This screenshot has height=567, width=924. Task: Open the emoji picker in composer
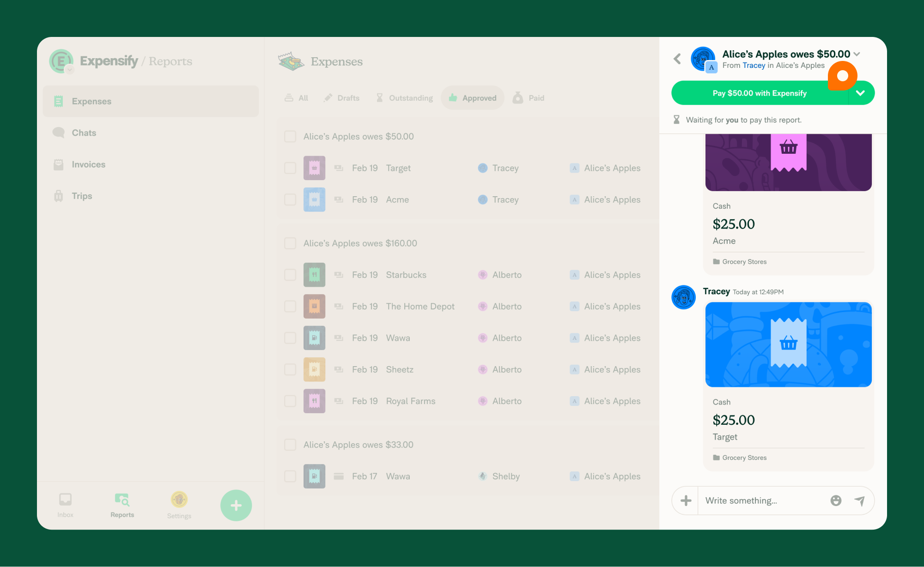coord(836,501)
